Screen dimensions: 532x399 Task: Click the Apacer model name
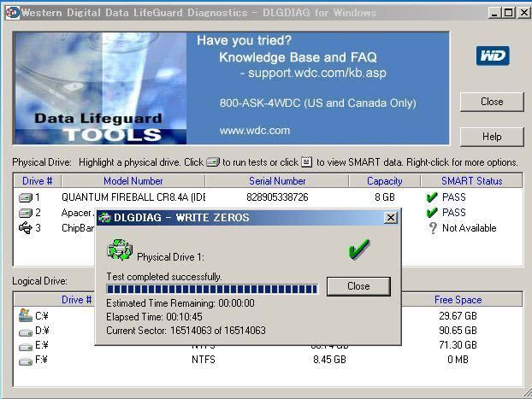click(x=78, y=213)
